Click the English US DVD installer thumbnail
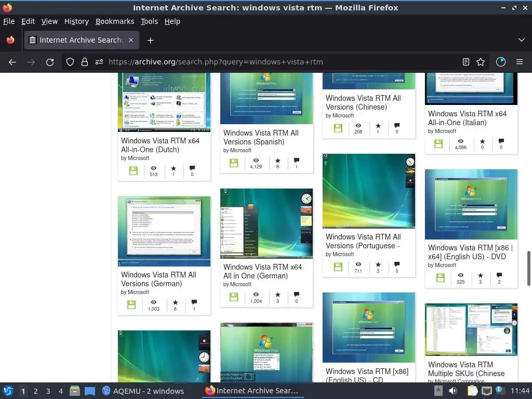 (x=471, y=205)
